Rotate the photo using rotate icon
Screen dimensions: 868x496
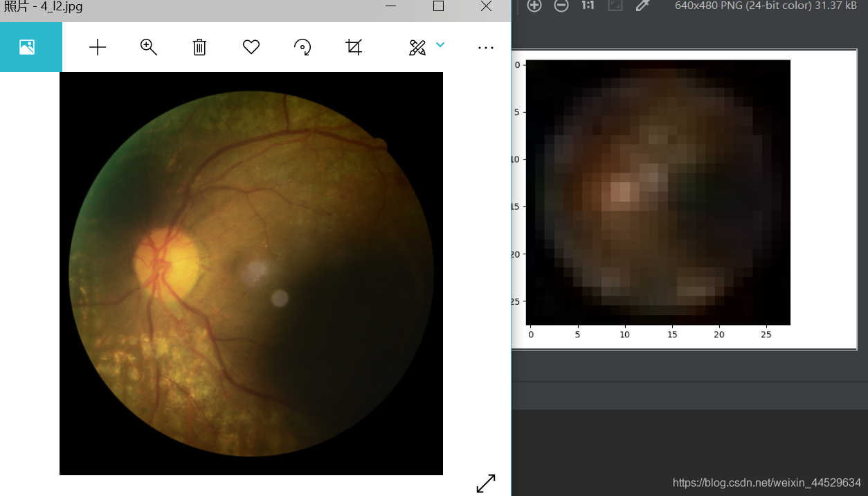pyautogui.click(x=302, y=47)
